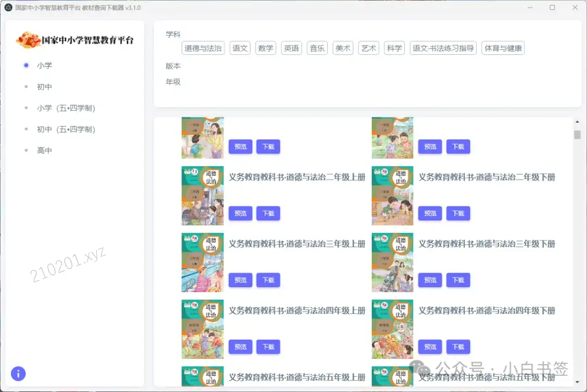
Task: Filter by subject 体育与健康
Action: pos(503,48)
